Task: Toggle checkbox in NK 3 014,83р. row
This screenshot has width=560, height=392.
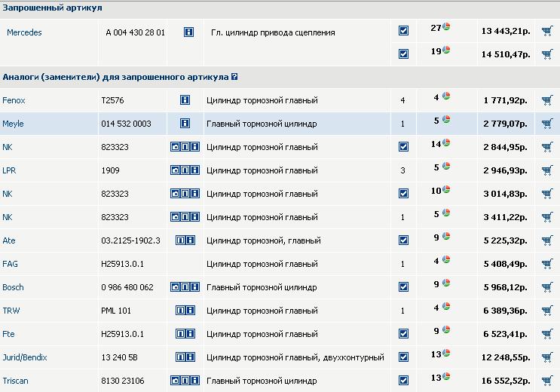Action: click(403, 194)
